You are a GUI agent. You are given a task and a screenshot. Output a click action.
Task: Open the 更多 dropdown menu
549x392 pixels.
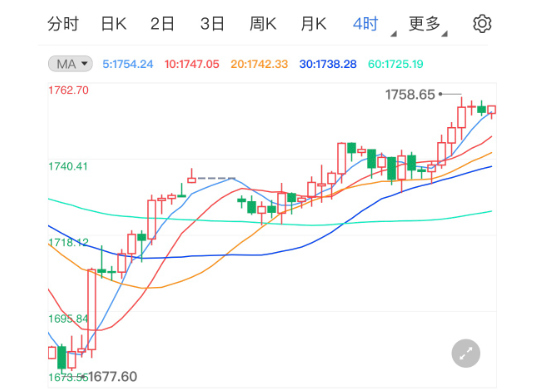click(428, 25)
